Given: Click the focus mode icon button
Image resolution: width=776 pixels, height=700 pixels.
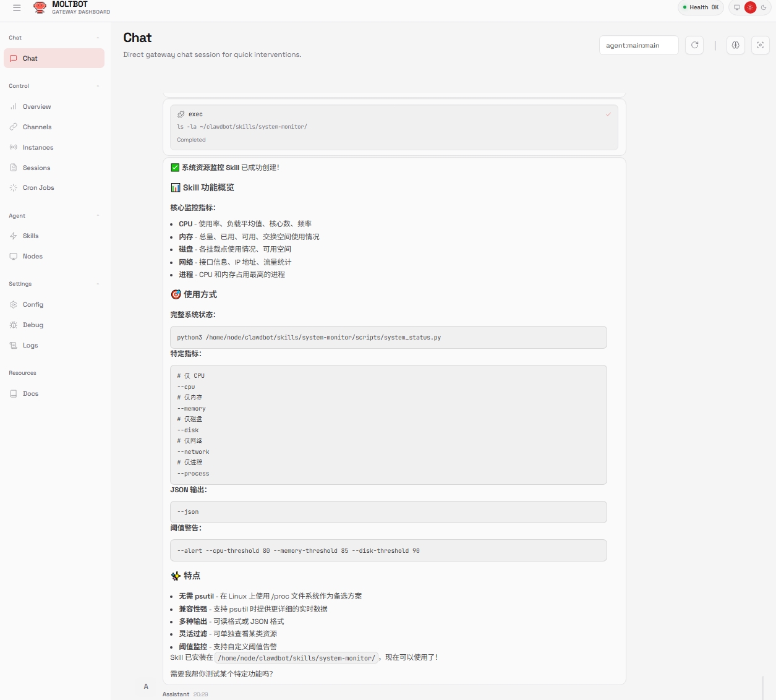Looking at the screenshot, I should [x=760, y=45].
